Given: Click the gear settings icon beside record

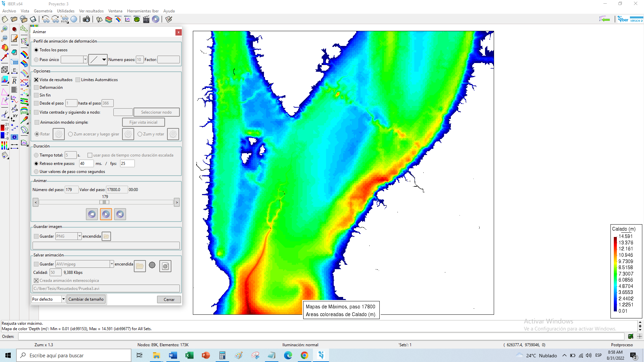Looking at the screenshot, I should click(165, 266).
